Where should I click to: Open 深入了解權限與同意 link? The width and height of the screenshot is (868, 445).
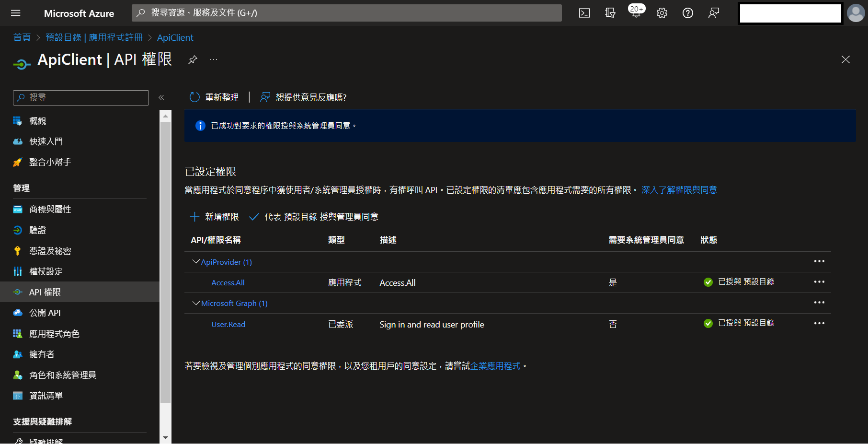coord(679,190)
